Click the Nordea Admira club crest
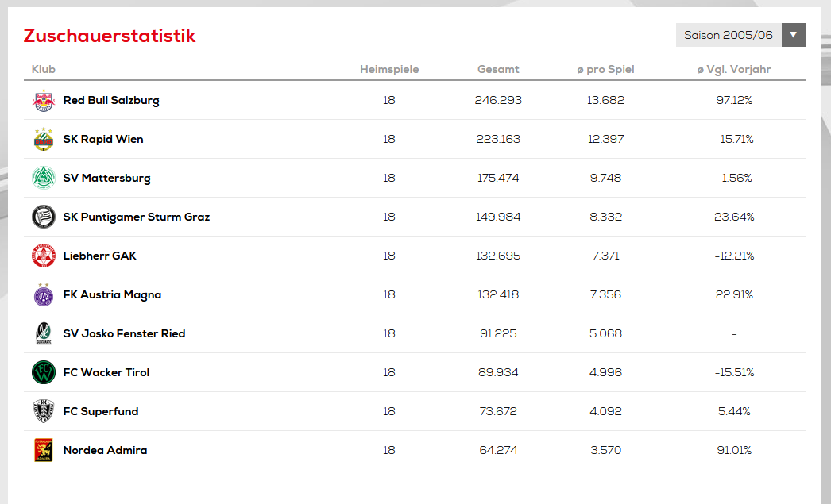Screen dimensions: 831x504 coord(44,450)
